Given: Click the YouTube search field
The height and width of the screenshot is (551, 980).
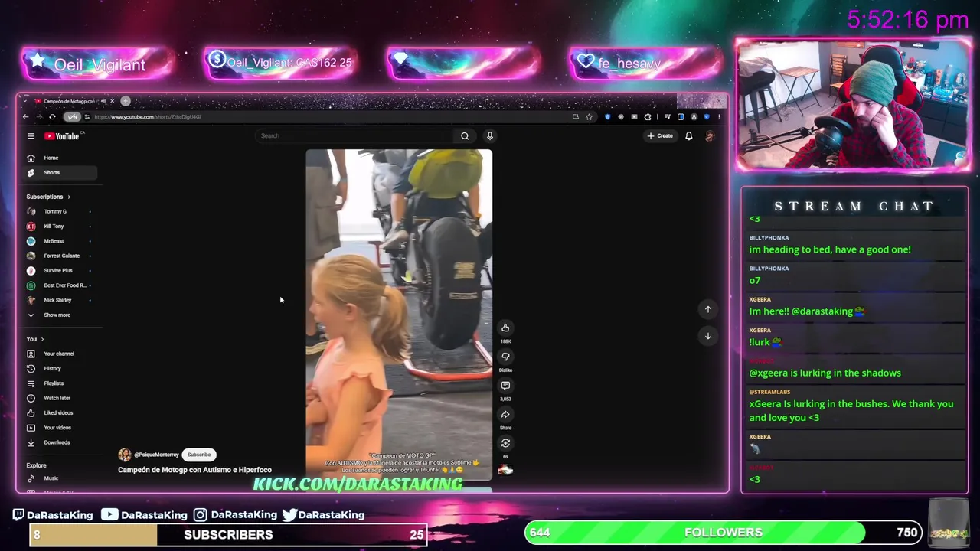Looking at the screenshot, I should (356, 136).
